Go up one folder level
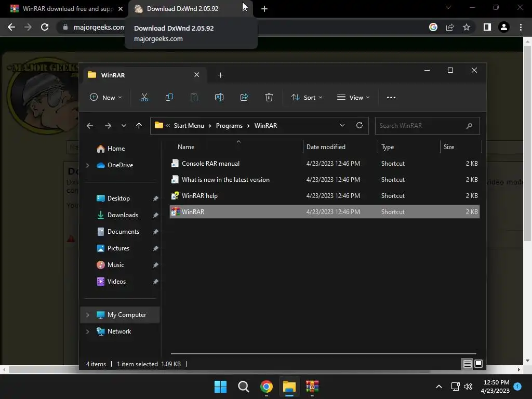This screenshot has height=399, width=532. point(139,126)
